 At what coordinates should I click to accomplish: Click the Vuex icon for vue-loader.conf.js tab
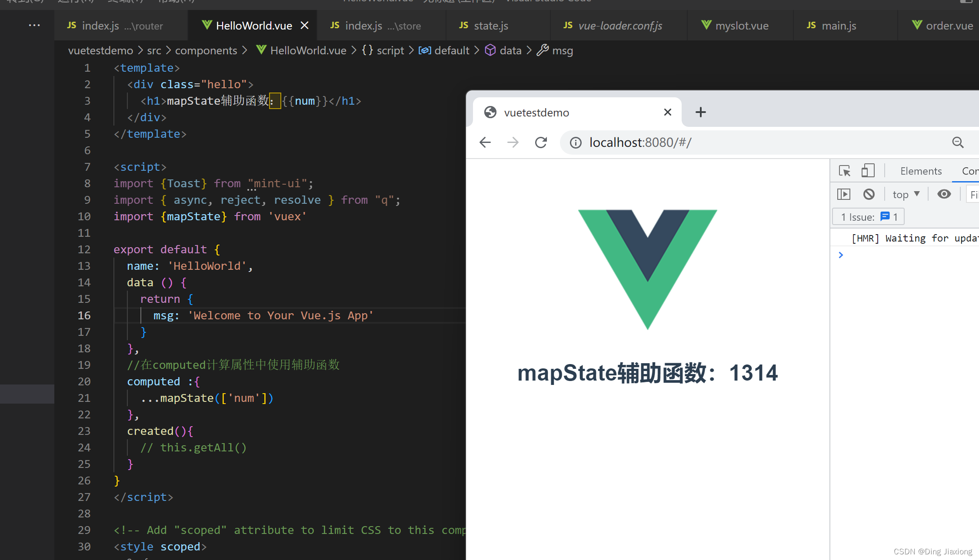[x=567, y=26]
